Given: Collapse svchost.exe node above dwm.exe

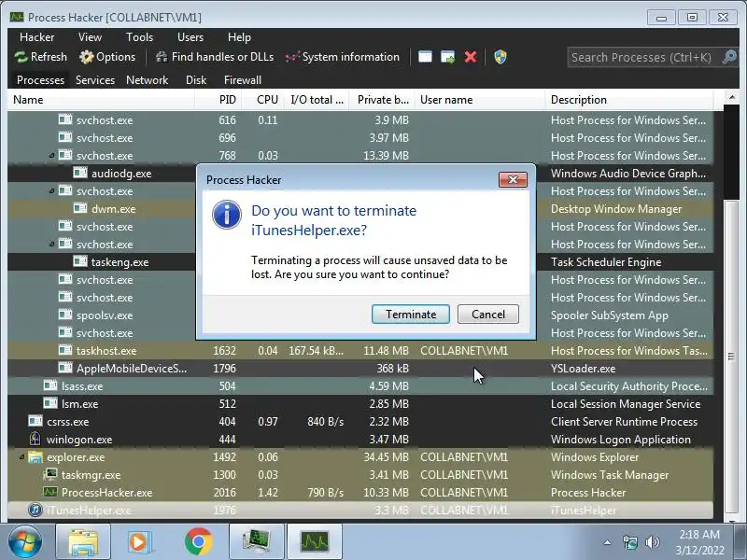Looking at the screenshot, I should coord(51,191).
